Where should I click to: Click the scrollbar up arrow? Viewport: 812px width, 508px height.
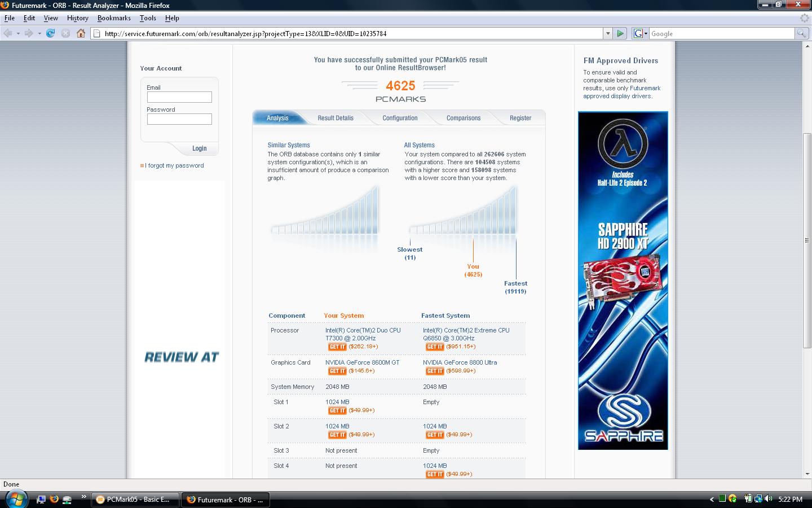click(807, 47)
